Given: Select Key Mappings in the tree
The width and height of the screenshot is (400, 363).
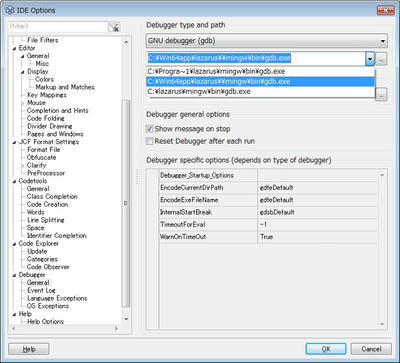Looking at the screenshot, I should [47, 95].
